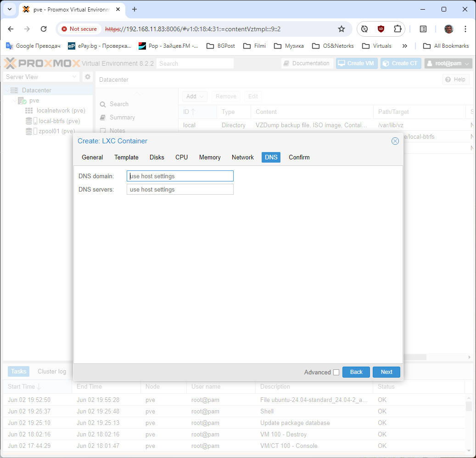Open the Documentation button

tap(307, 63)
